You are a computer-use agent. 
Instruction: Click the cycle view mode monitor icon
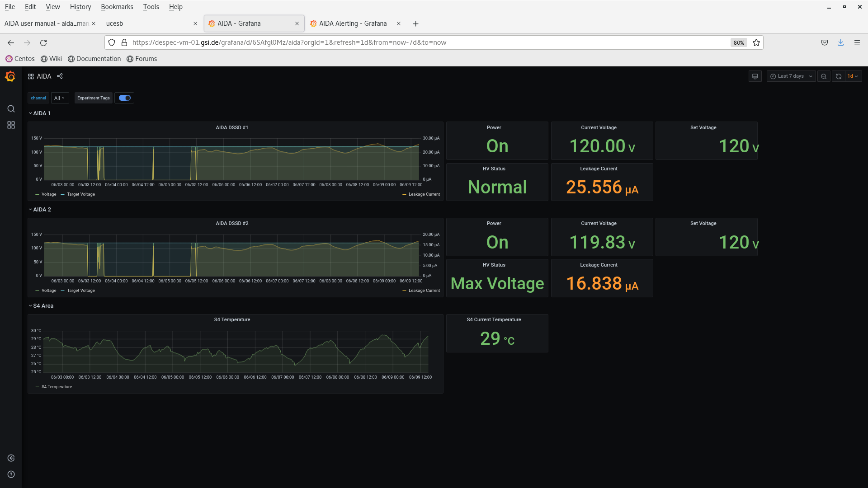pyautogui.click(x=755, y=76)
